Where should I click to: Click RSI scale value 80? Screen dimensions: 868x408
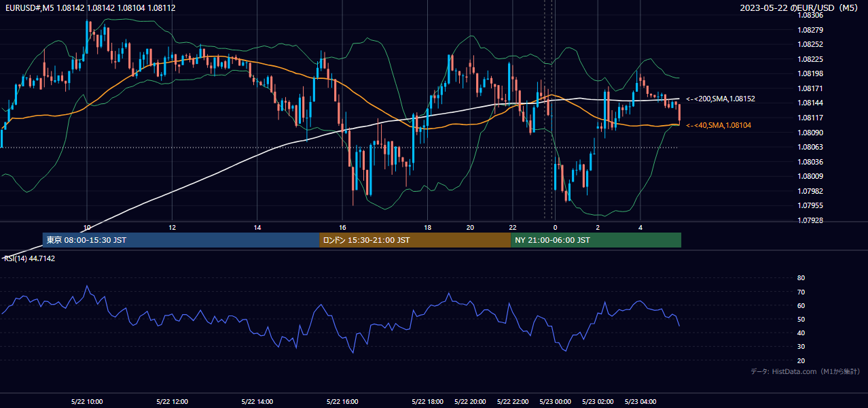[801, 278]
